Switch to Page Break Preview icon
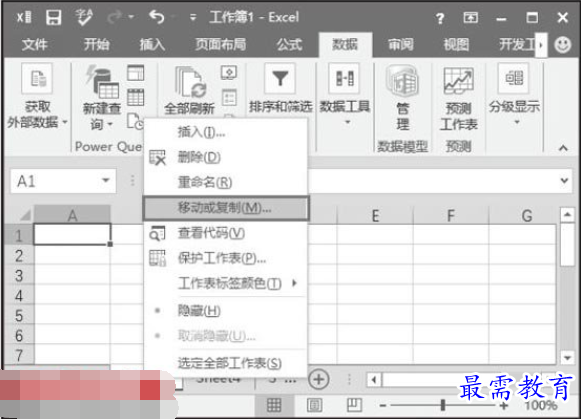The height and width of the screenshot is (419, 581). pos(354,405)
